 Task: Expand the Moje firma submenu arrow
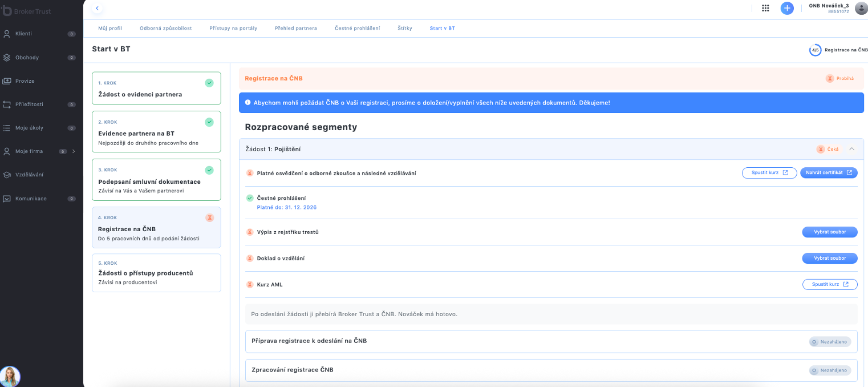click(74, 151)
